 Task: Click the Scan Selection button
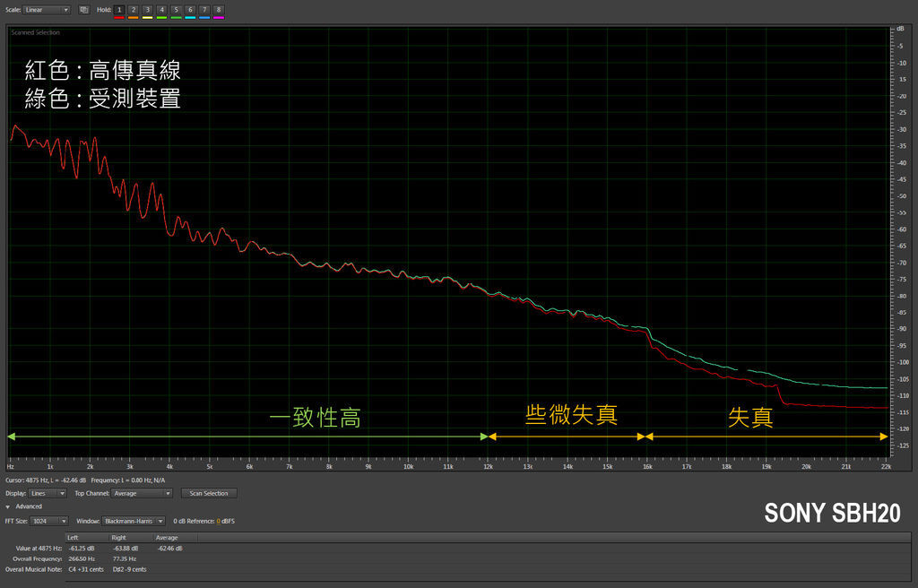[209, 493]
